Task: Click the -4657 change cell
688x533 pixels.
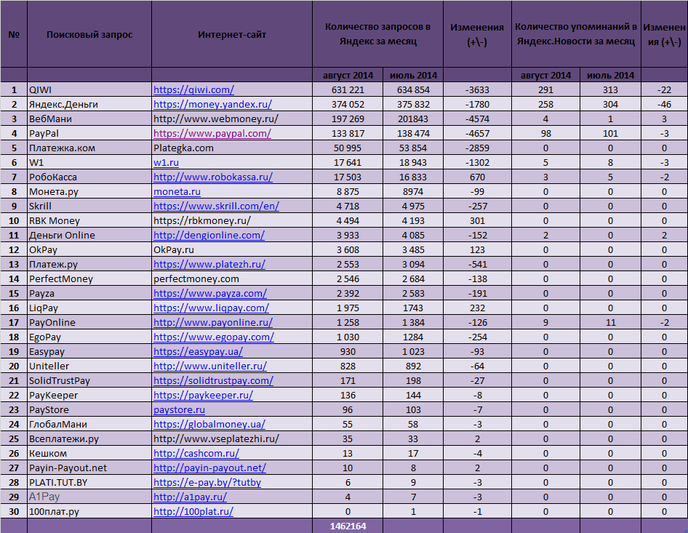Action: [x=477, y=133]
